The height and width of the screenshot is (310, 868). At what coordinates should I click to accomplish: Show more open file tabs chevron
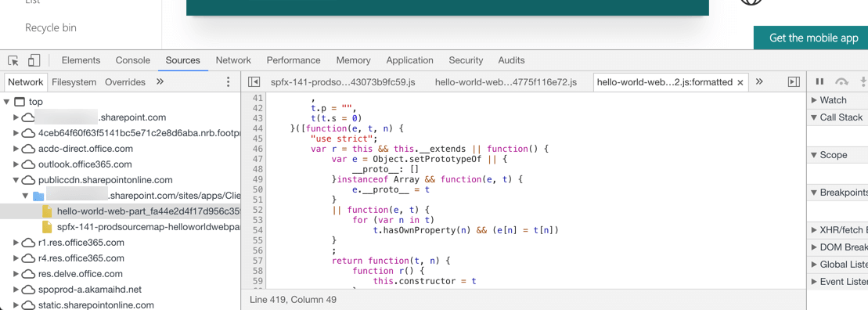click(x=759, y=82)
